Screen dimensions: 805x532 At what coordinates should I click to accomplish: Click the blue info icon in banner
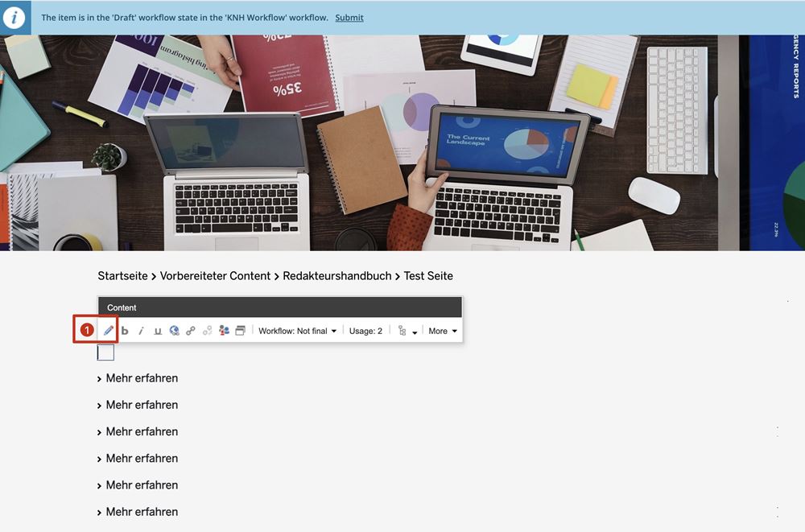14,18
